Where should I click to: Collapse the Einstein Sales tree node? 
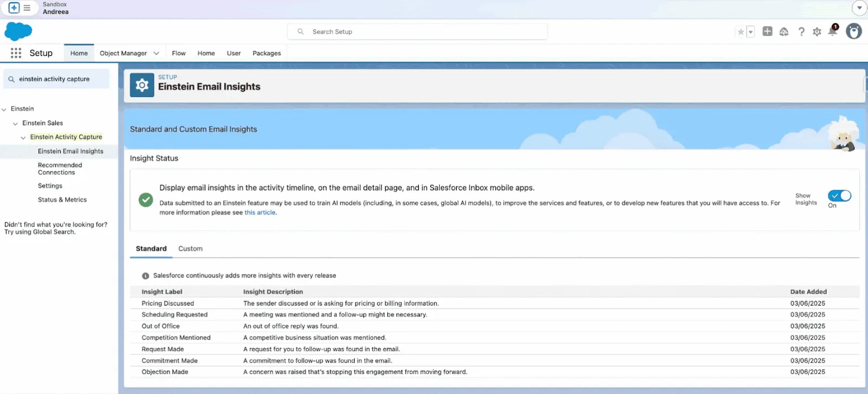click(x=15, y=124)
